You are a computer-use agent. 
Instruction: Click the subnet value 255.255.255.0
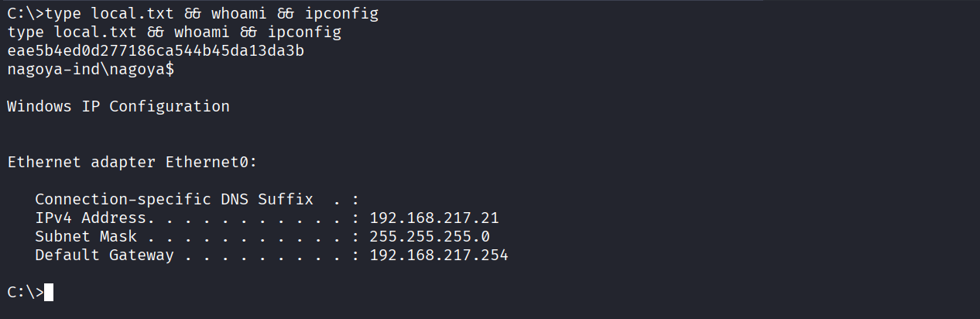point(430,237)
